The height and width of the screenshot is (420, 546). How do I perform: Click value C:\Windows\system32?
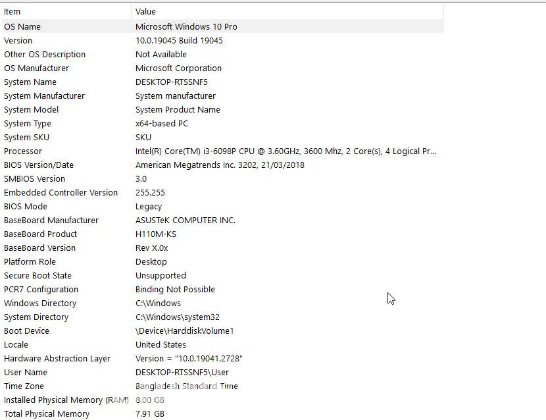(178, 317)
